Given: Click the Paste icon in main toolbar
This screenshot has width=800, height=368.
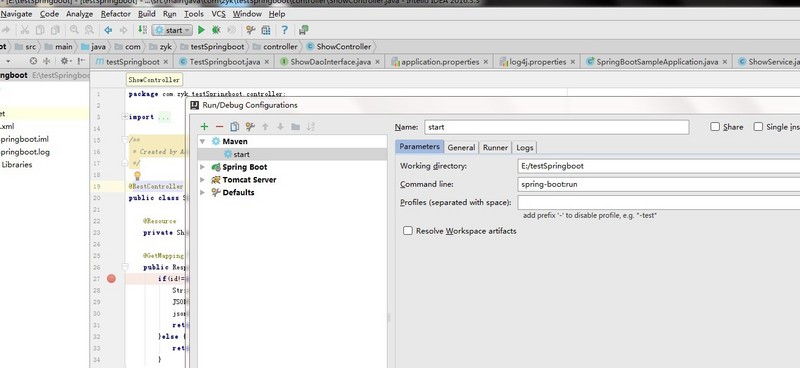Looking at the screenshot, I should pyautogui.click(x=55, y=30).
